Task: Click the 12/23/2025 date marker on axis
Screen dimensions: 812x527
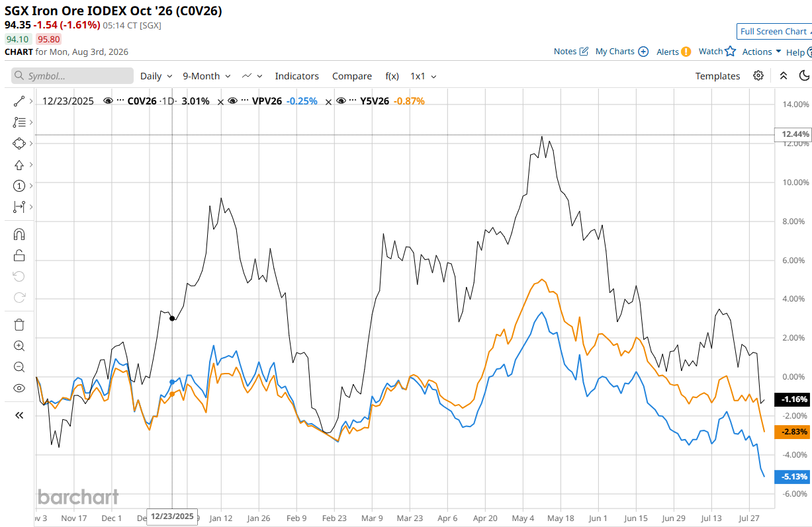Action: click(x=172, y=516)
